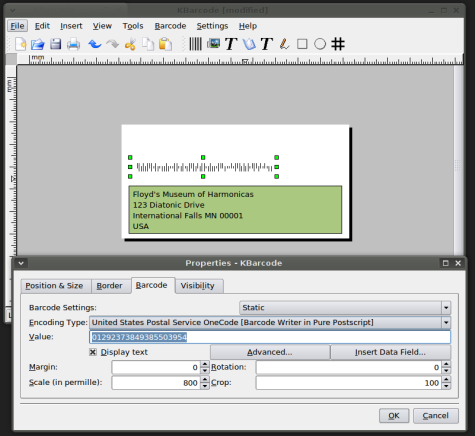Click the Value input field

click(270, 337)
